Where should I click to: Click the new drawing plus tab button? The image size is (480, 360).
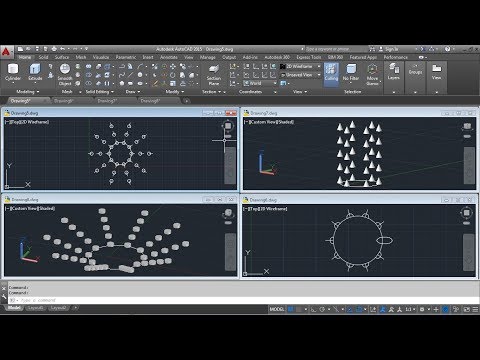tap(187, 101)
